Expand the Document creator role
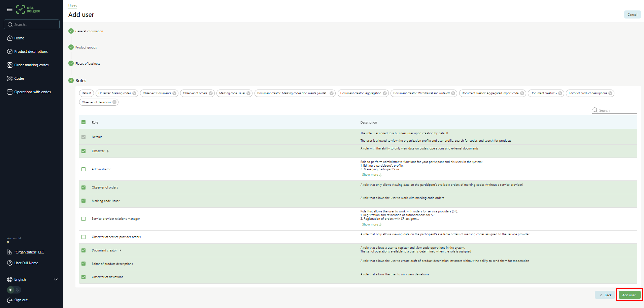Image resolution: width=644 pixels, height=308 pixels. [120, 250]
